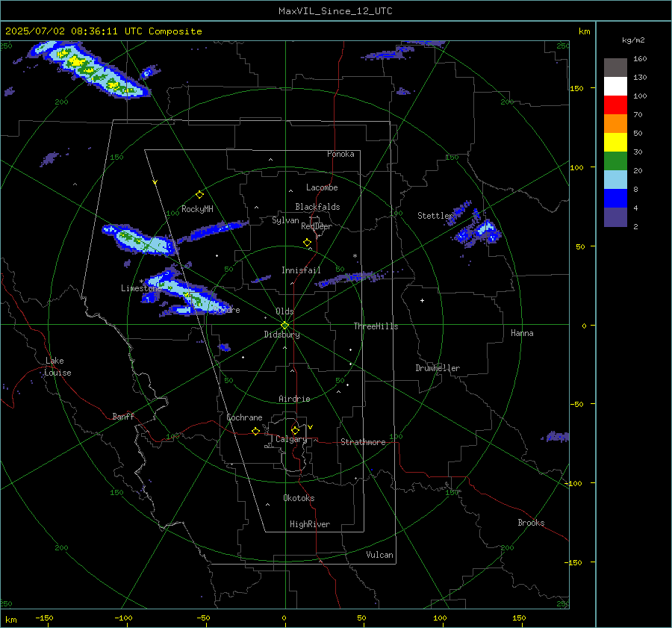Viewport: 672px width, 628px height.
Task: Select the white plus marker west of Hanna
Action: point(422,300)
